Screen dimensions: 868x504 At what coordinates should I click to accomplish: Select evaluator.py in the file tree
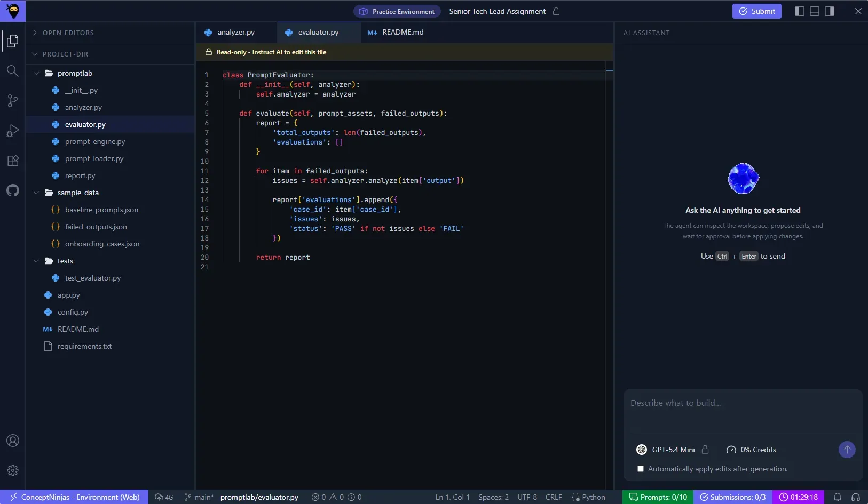[x=111, y=124]
